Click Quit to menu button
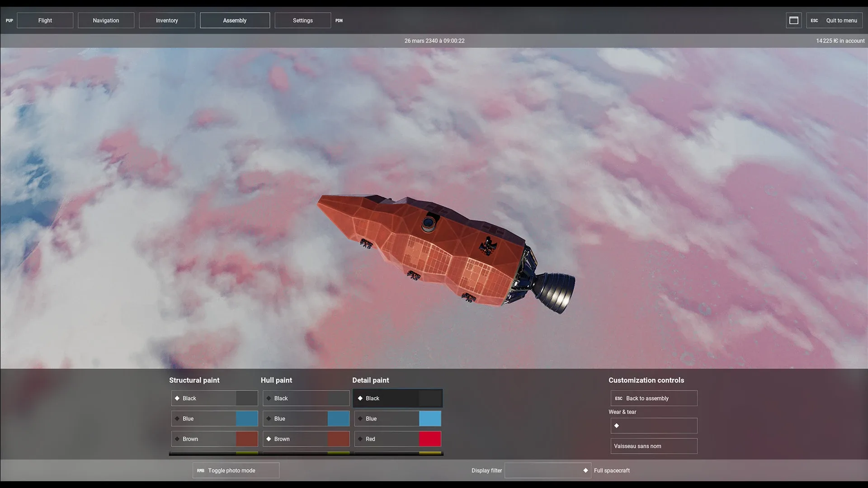Viewport: 868px width, 488px height. pyautogui.click(x=835, y=20)
